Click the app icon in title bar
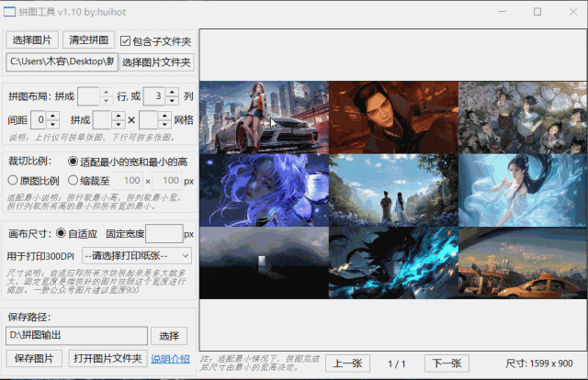Viewport: 588px width, 380px height. [9, 12]
